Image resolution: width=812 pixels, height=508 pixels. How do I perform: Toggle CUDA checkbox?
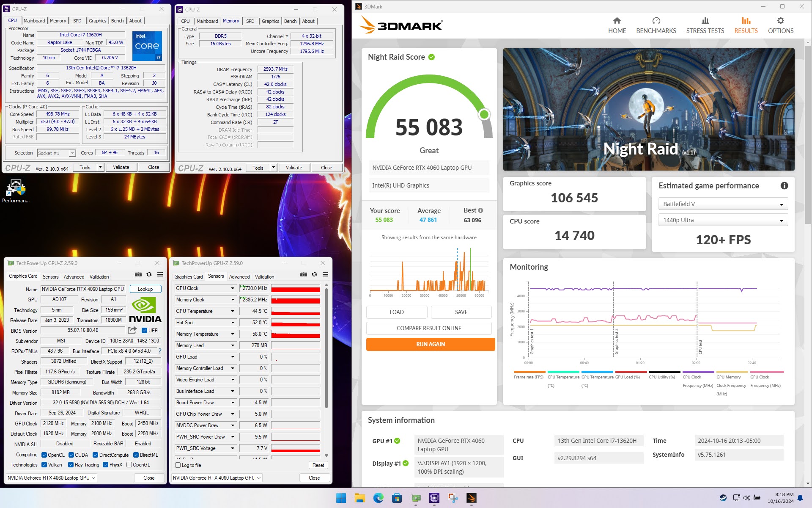click(71, 455)
